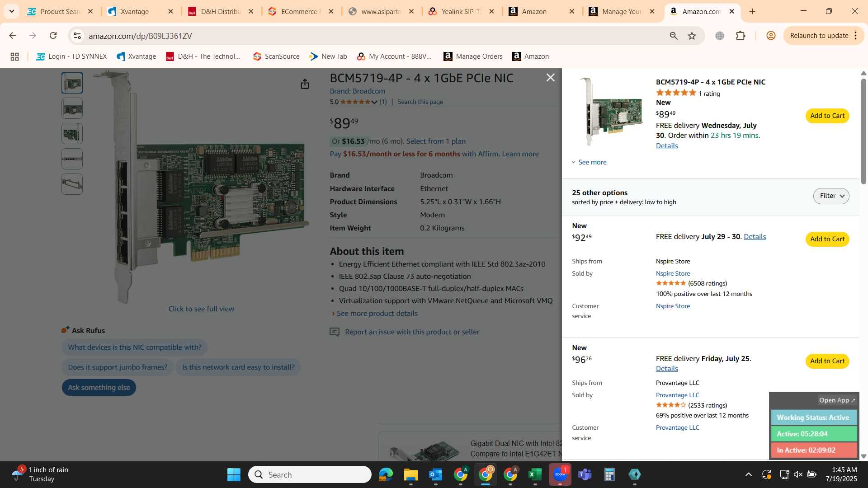Ask Rufus about jumbo frames support

(x=118, y=367)
